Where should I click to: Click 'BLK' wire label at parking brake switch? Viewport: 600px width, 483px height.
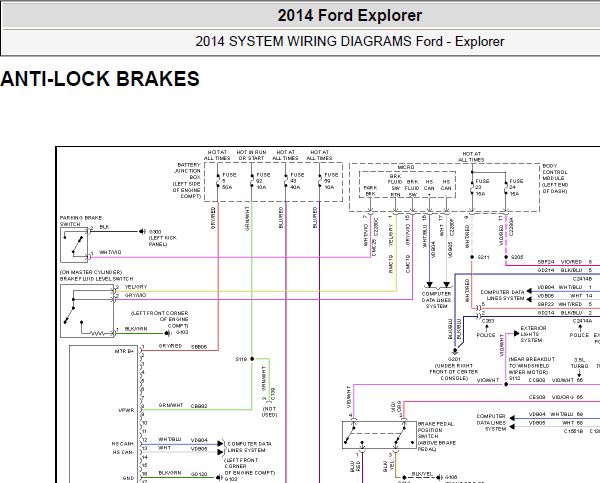pyautogui.click(x=104, y=227)
